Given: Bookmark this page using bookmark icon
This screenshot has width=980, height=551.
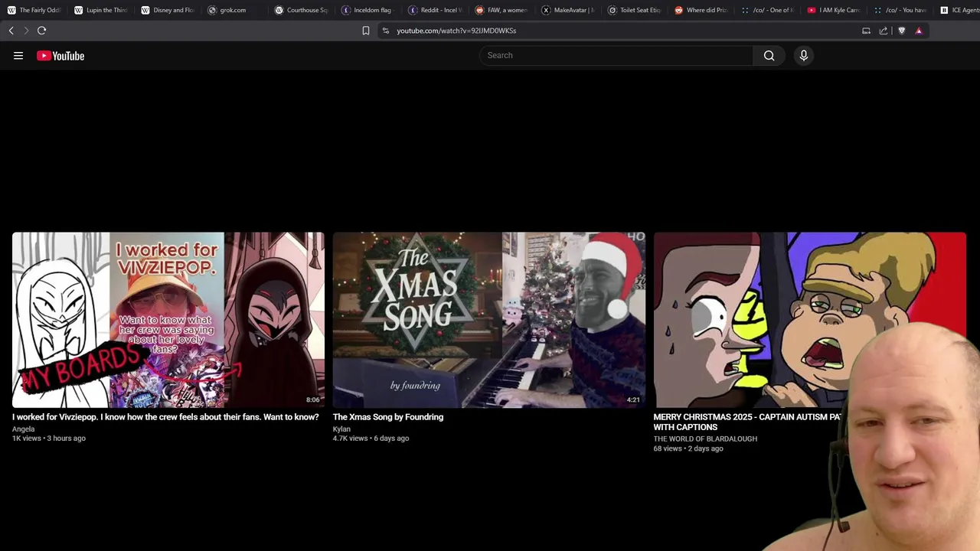Looking at the screenshot, I should (x=366, y=31).
